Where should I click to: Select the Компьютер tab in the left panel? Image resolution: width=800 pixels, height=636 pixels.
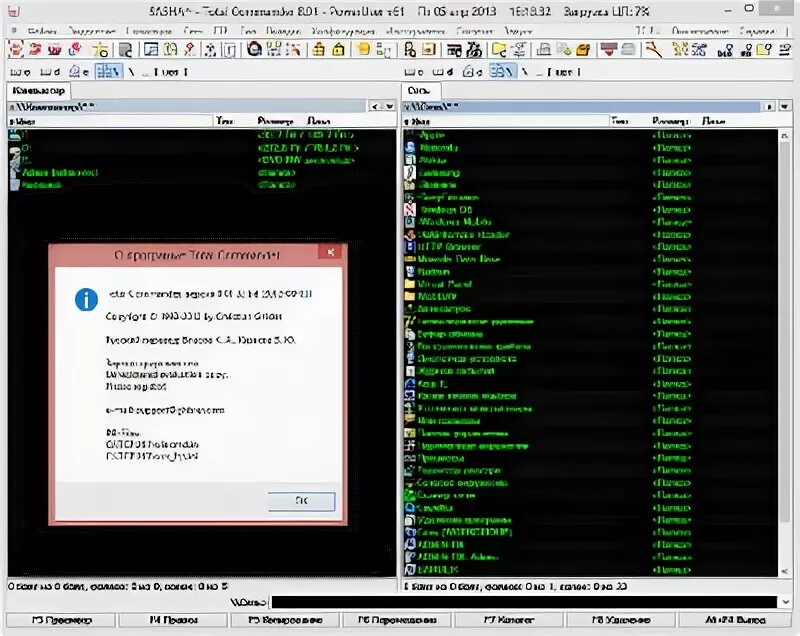point(39,91)
